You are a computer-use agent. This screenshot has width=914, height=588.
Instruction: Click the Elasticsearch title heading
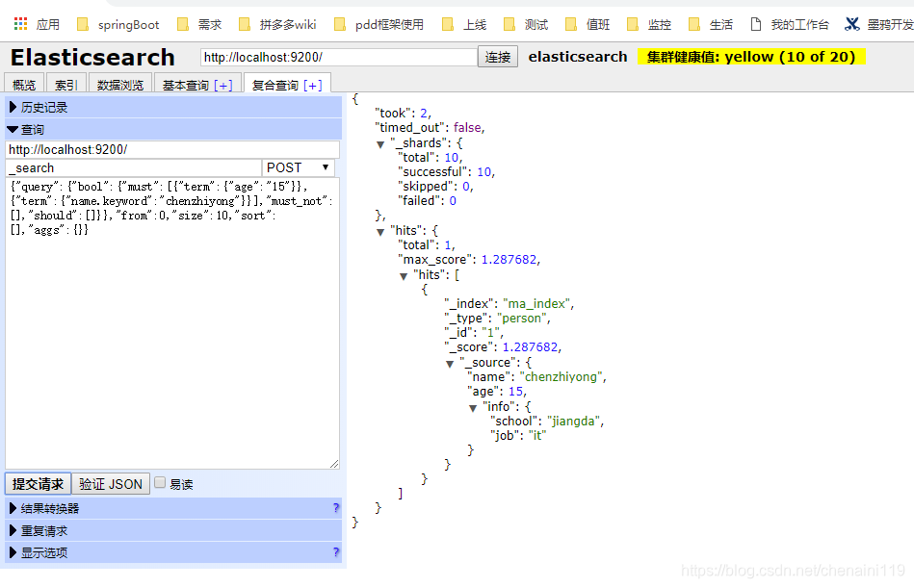coord(92,57)
